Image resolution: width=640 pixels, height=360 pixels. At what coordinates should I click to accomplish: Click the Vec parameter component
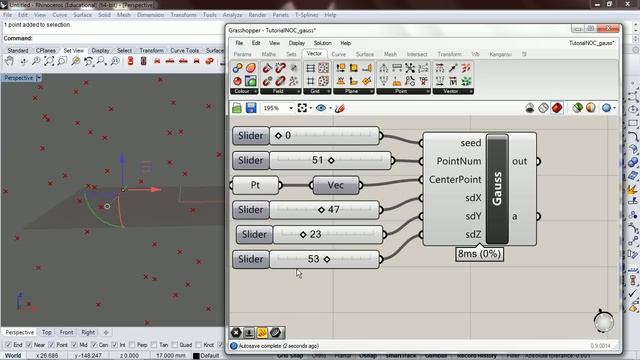tap(336, 185)
